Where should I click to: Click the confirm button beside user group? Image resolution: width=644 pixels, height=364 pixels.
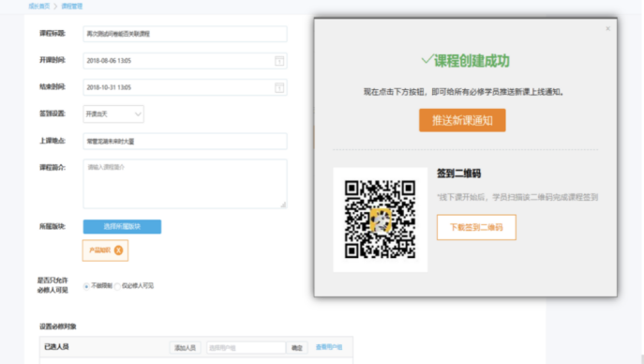(296, 347)
